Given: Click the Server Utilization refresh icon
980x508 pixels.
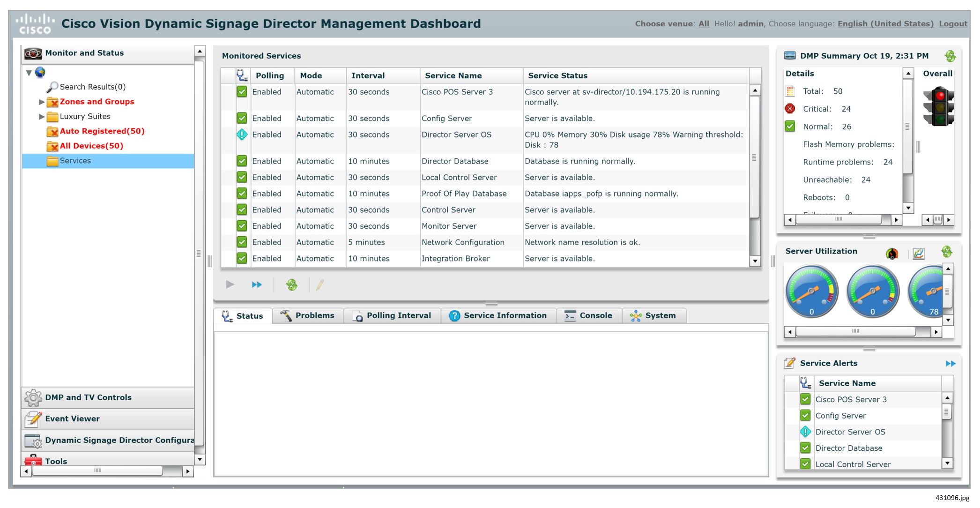Looking at the screenshot, I should (947, 252).
